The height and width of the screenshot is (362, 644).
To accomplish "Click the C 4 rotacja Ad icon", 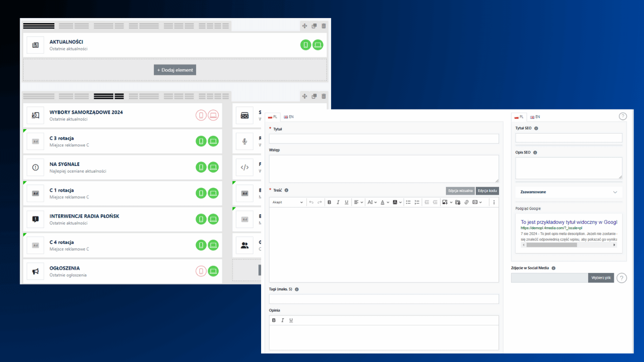I will [x=35, y=245].
